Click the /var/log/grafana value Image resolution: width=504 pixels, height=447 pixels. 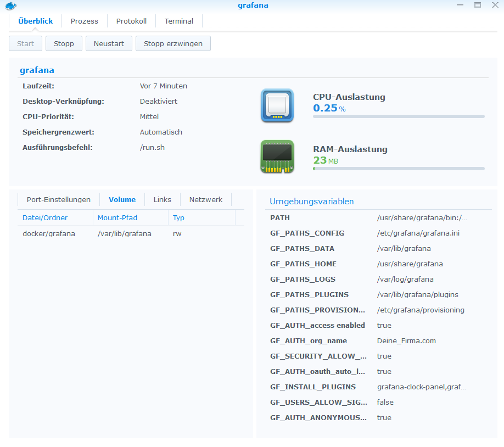(x=405, y=280)
